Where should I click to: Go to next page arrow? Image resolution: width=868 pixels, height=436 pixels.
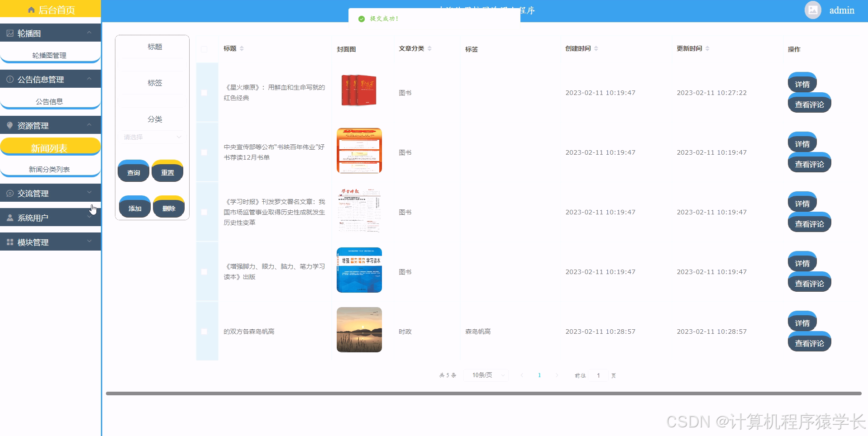click(557, 375)
